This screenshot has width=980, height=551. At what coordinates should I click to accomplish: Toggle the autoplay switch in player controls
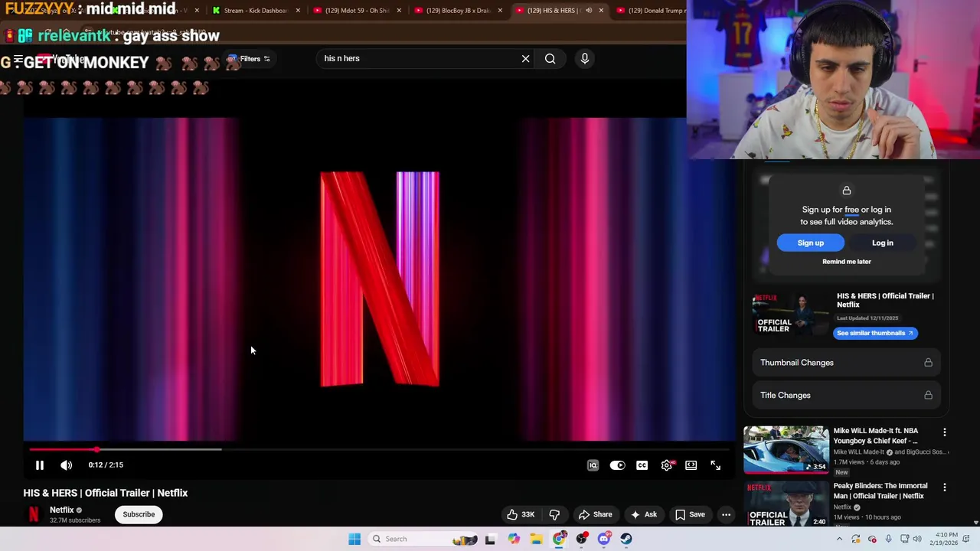point(617,465)
